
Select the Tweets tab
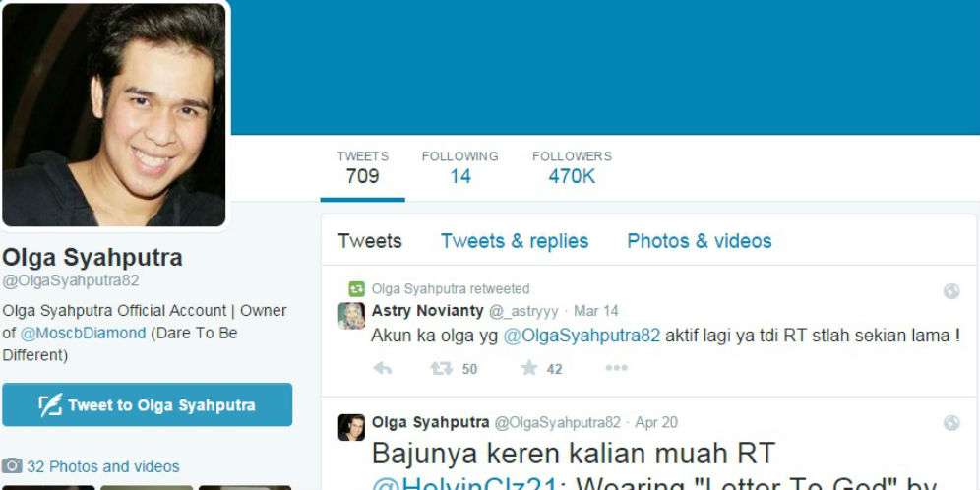click(369, 241)
